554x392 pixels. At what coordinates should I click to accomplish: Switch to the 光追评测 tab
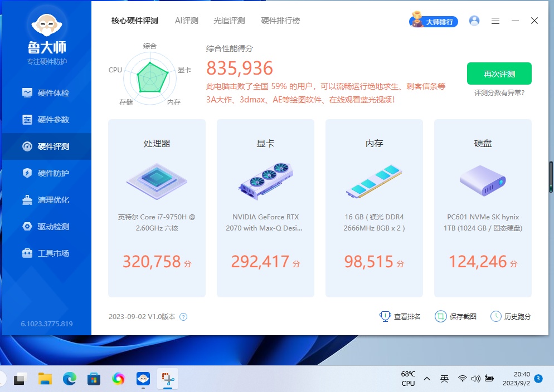click(229, 21)
